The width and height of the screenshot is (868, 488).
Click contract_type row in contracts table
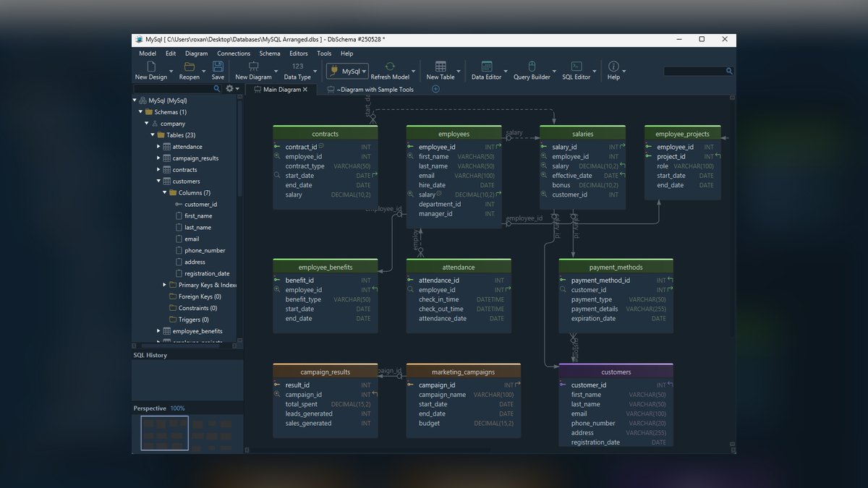[325, 166]
